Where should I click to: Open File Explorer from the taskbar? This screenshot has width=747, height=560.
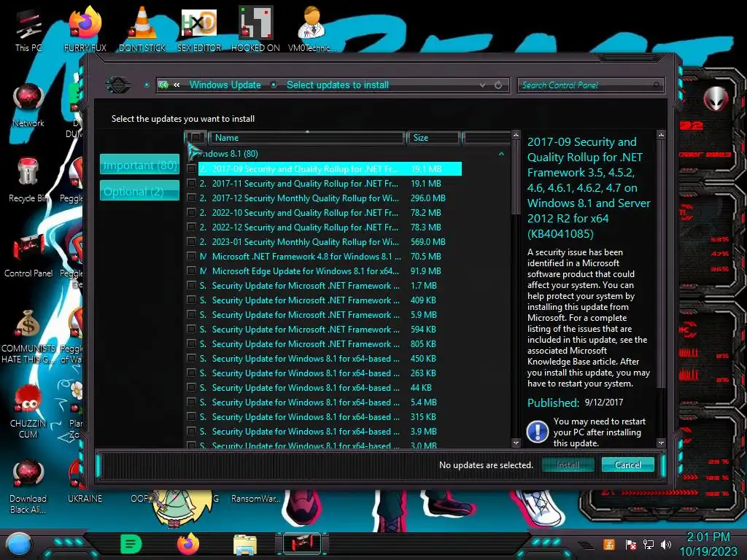tap(245, 544)
